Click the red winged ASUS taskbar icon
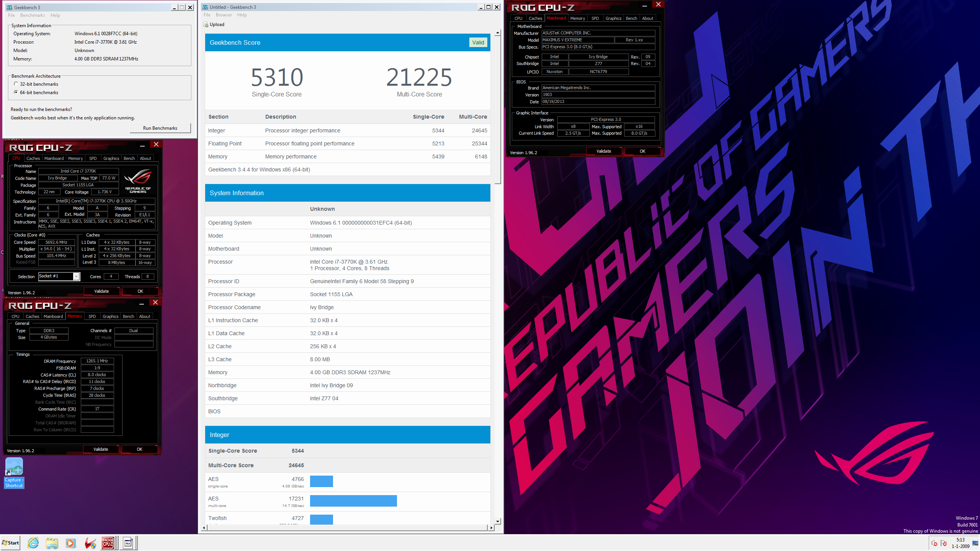 pyautogui.click(x=90, y=543)
